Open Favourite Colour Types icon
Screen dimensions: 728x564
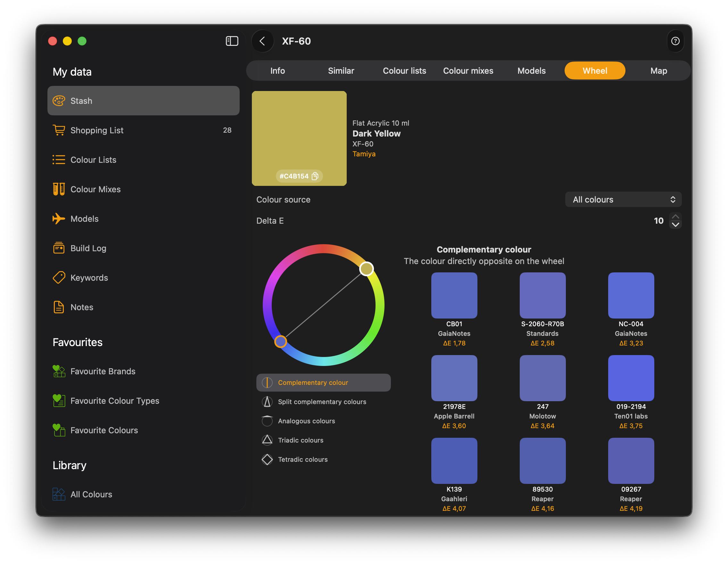tap(59, 400)
